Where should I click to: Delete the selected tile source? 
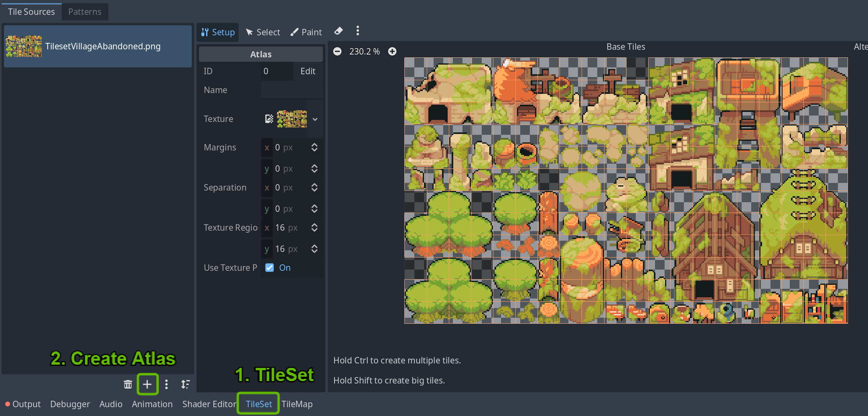click(x=128, y=384)
